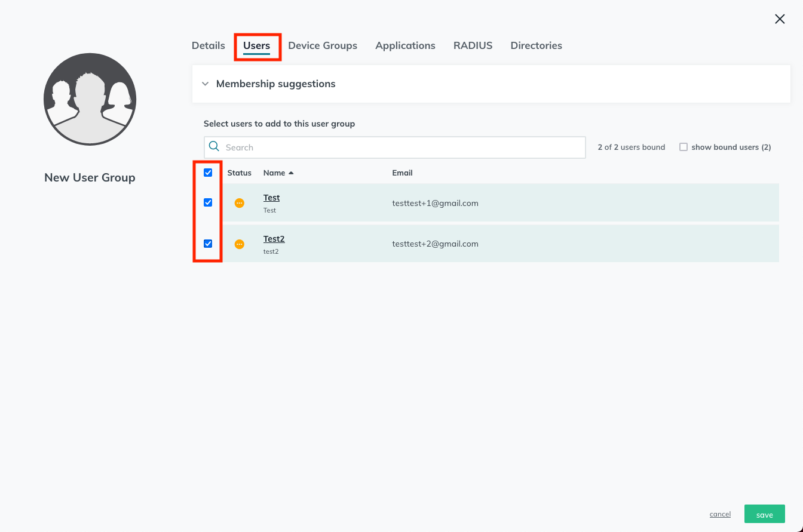
Task: Switch to the Details tab
Action: tap(209, 45)
